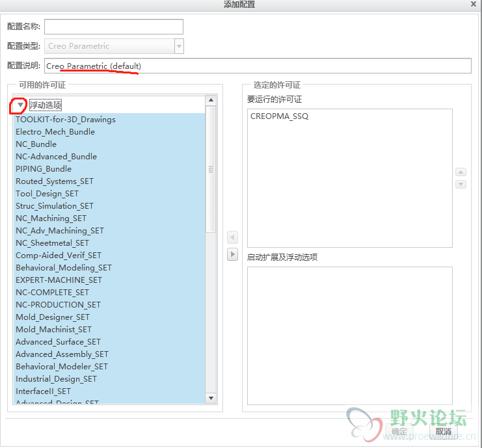Select Behavioral_Modeling_SET license

[x=109, y=268]
